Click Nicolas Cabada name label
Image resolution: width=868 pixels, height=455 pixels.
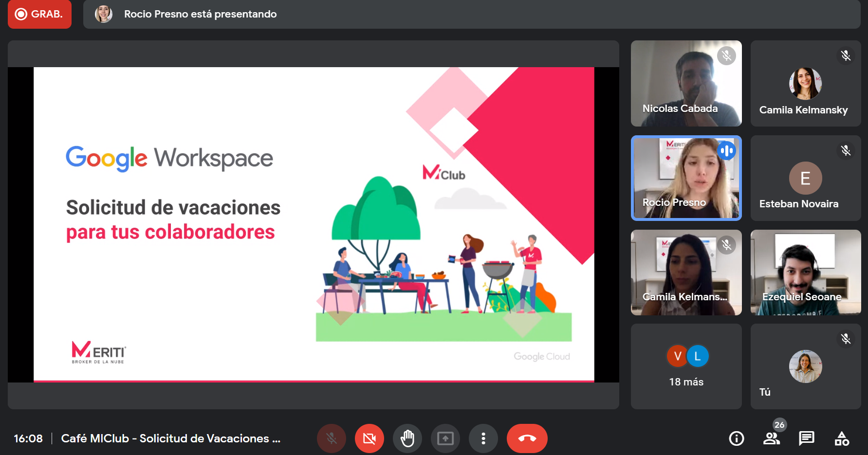(680, 109)
